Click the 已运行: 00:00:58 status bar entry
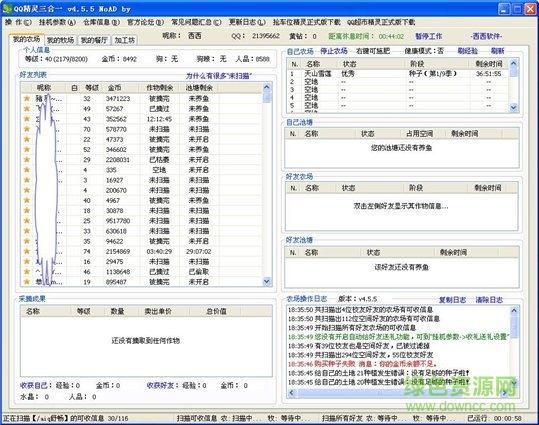Screen dimensions: 539x425 tap(494, 418)
